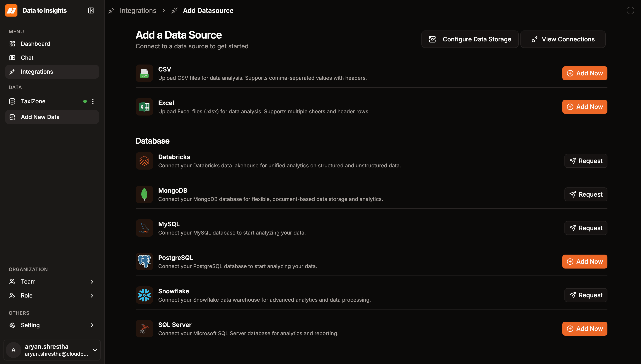This screenshot has height=364, width=641.
Task: Click the Databricks description text
Action: [x=280, y=165]
